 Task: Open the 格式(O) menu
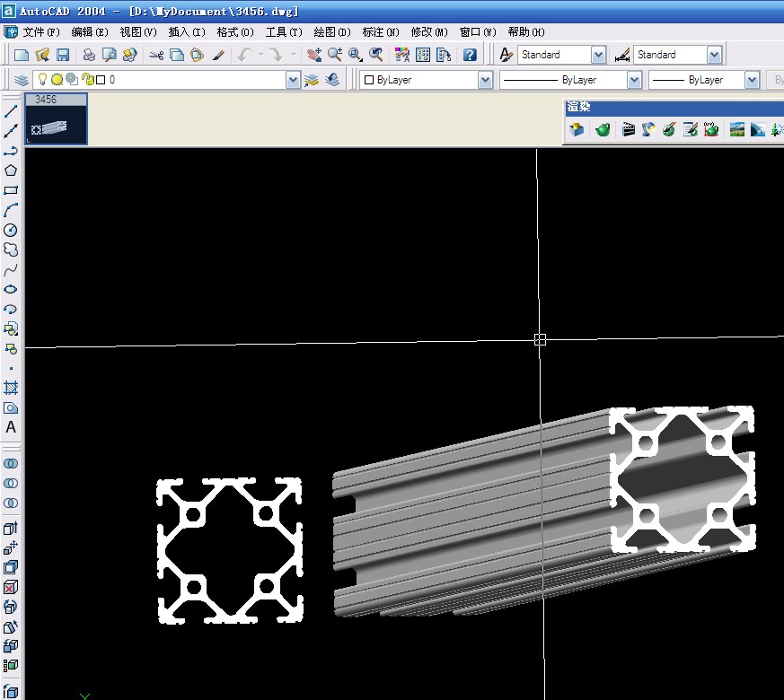[x=235, y=32]
